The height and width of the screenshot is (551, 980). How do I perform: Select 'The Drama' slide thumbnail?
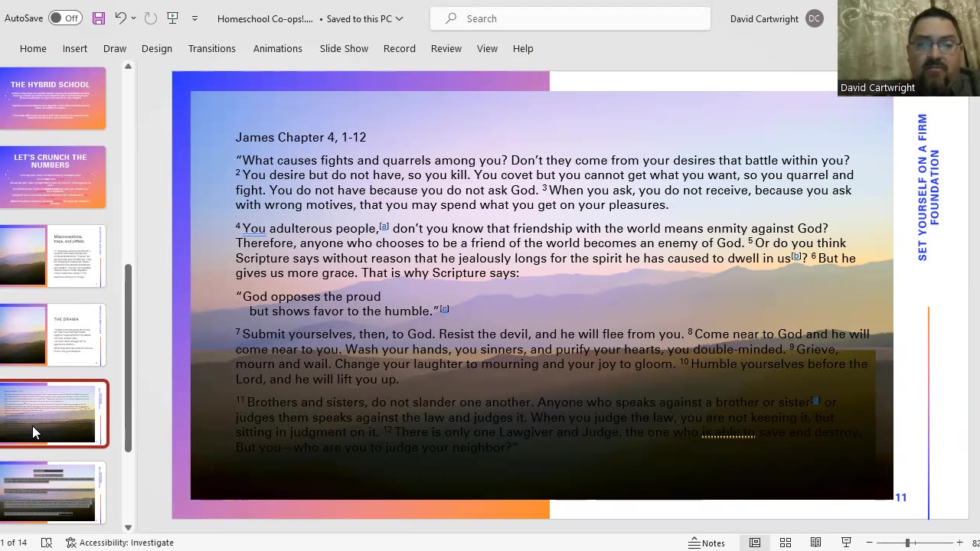tap(53, 335)
